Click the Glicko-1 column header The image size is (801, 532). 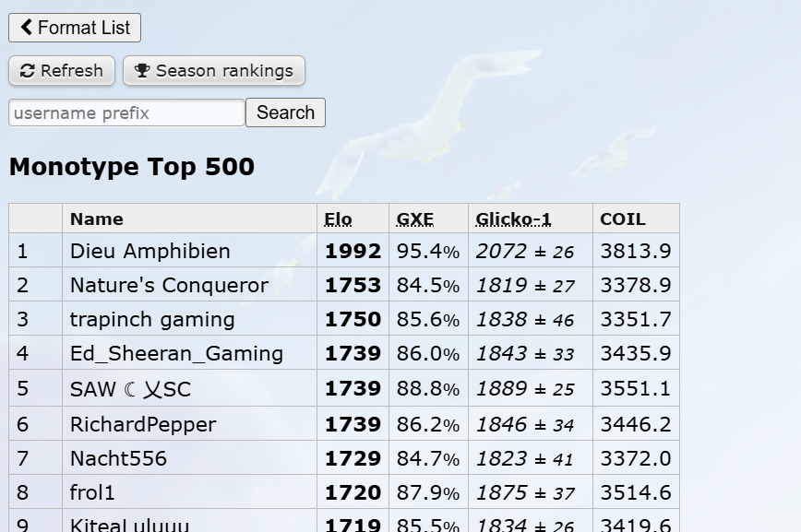tap(513, 219)
